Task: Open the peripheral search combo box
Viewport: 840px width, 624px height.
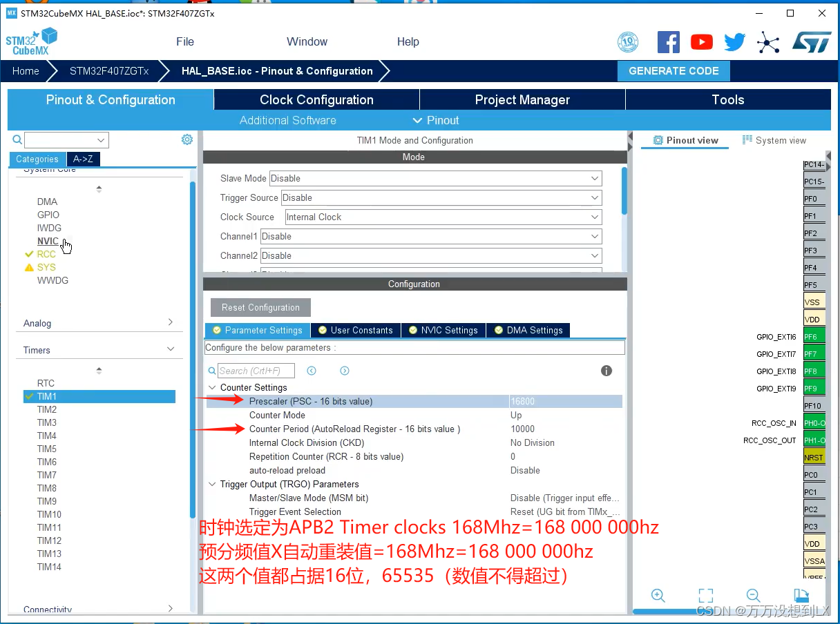Action: click(x=66, y=139)
